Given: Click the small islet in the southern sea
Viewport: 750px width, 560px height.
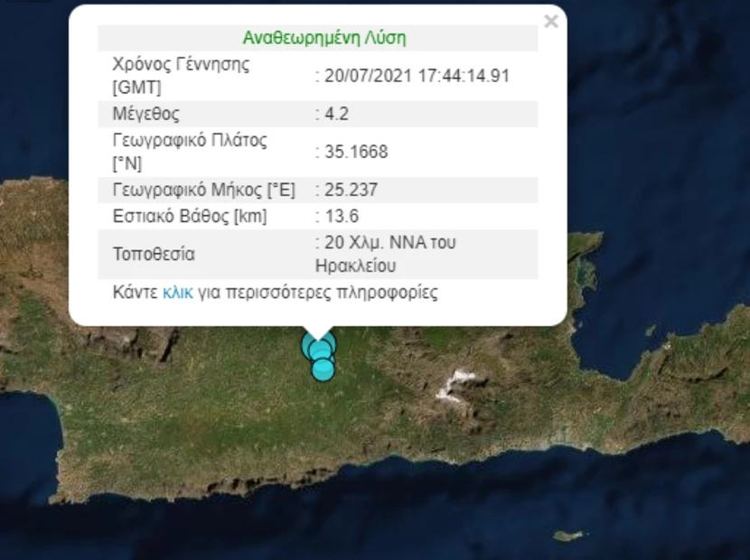Looking at the screenshot, I should (567, 536).
